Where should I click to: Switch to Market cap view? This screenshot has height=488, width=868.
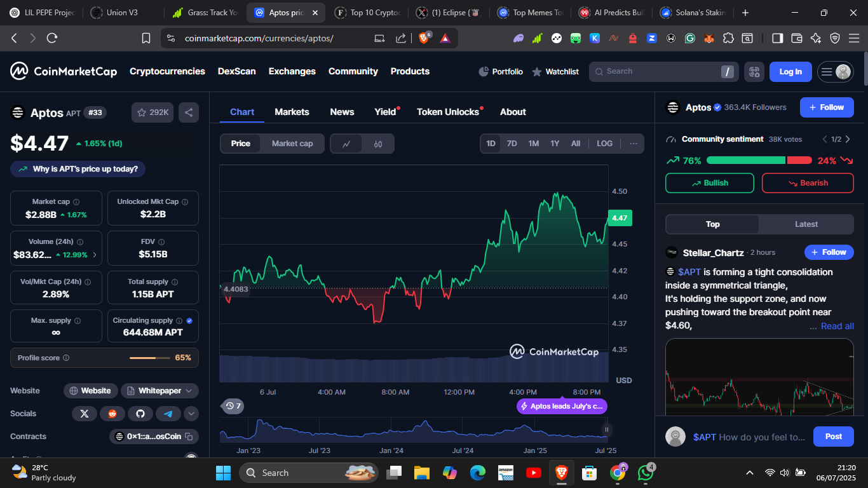pyautogui.click(x=292, y=144)
